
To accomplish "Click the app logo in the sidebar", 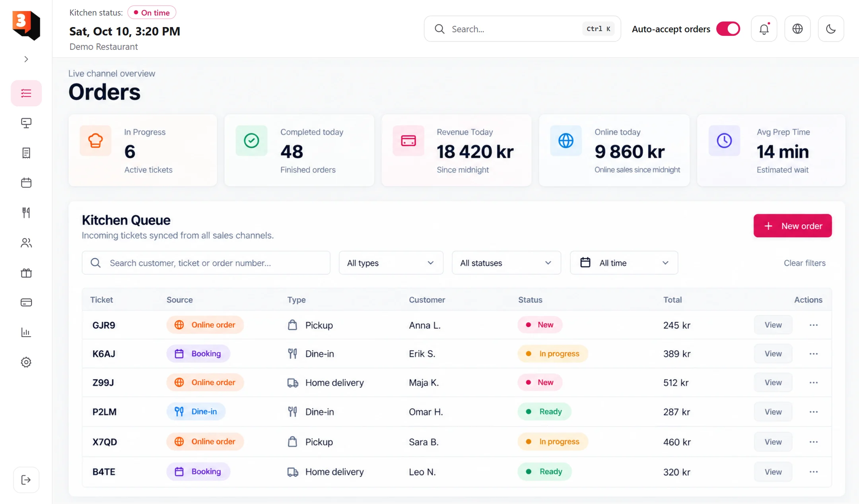I will click(26, 25).
